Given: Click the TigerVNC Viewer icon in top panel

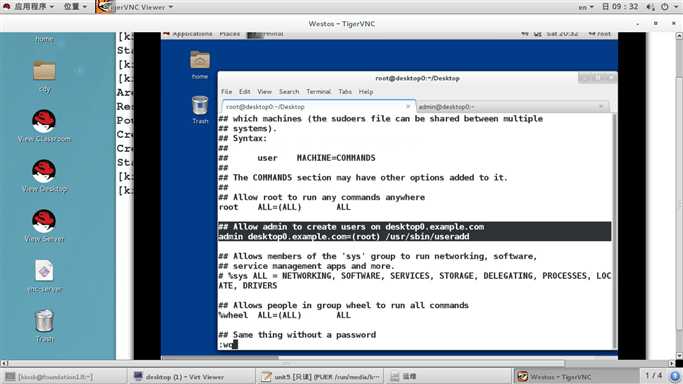Looking at the screenshot, I should (103, 7).
